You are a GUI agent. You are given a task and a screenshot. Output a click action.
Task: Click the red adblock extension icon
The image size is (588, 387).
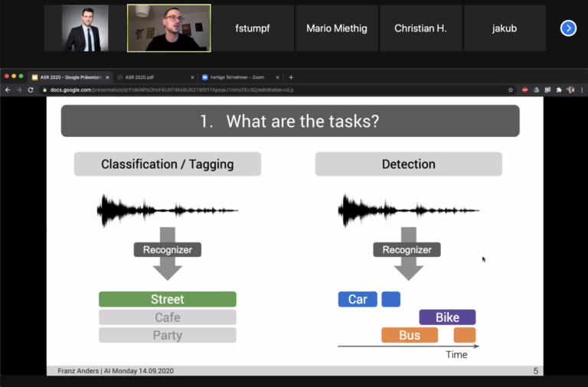pos(524,89)
